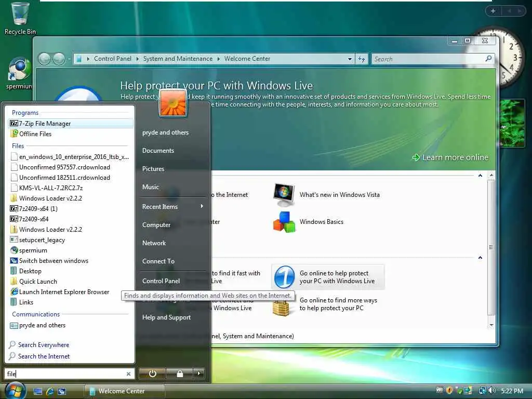This screenshot has width=532, height=399.
Task: Open Recycle Bin desktop icon
Action: tap(20, 18)
